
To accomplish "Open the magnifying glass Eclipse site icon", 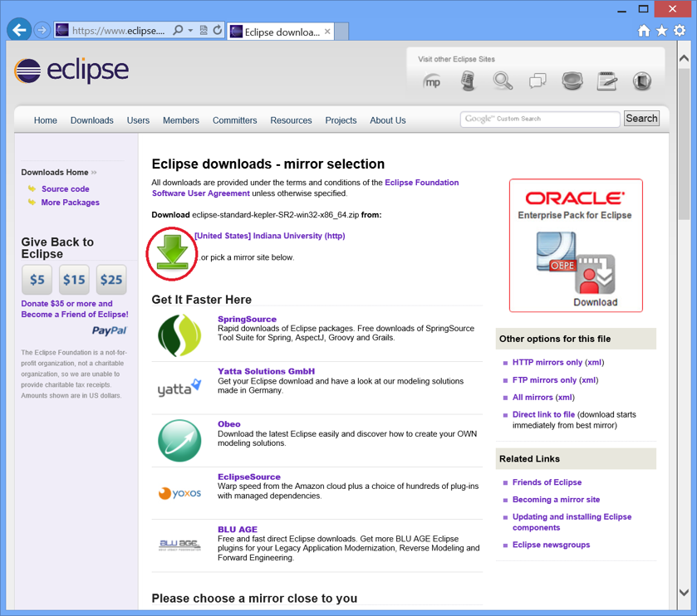I will click(503, 81).
